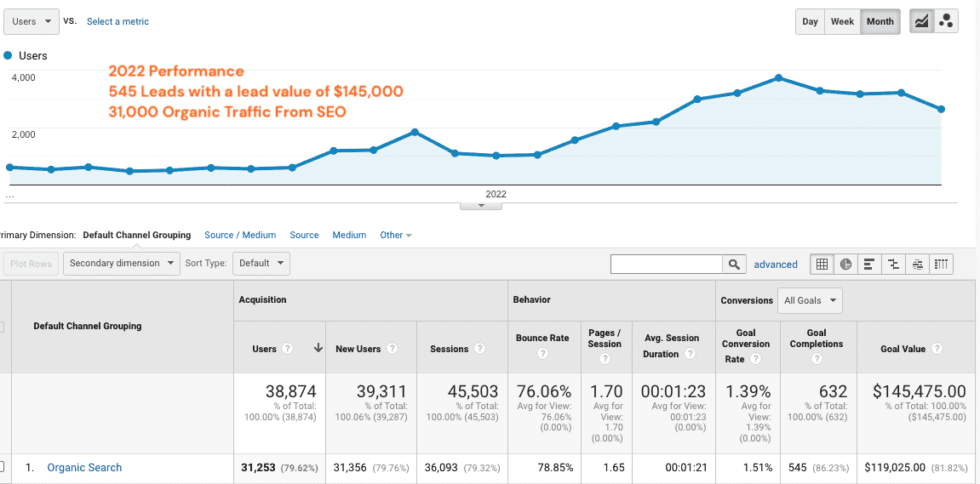Expand the Secondary dimension dropdown
The width and height of the screenshot is (980, 484).
(x=122, y=264)
